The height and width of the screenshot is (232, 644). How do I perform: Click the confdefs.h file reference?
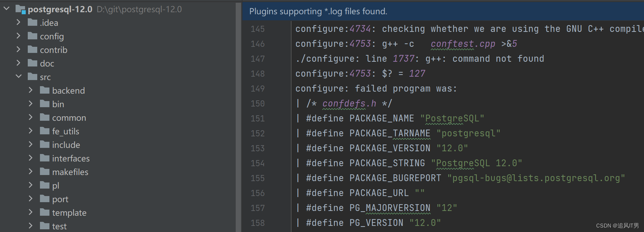tap(349, 104)
